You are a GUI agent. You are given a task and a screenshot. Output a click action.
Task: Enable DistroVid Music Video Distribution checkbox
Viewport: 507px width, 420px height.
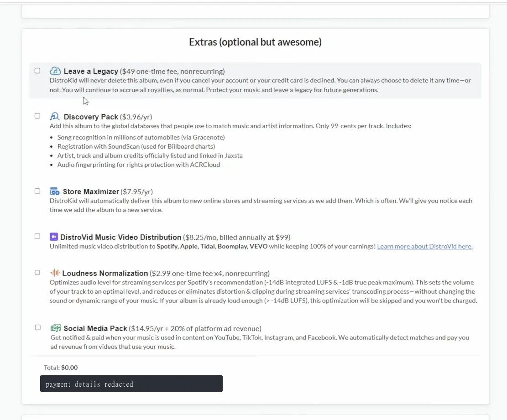point(37,237)
